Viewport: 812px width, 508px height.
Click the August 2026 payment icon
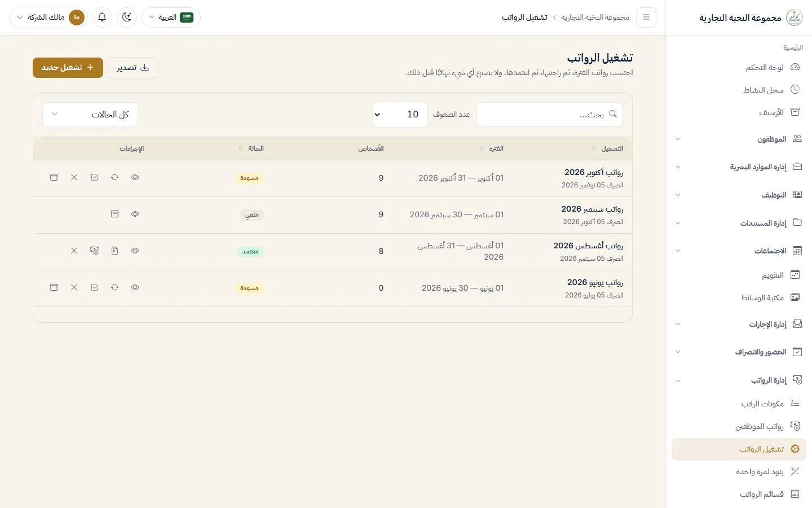pos(94,251)
